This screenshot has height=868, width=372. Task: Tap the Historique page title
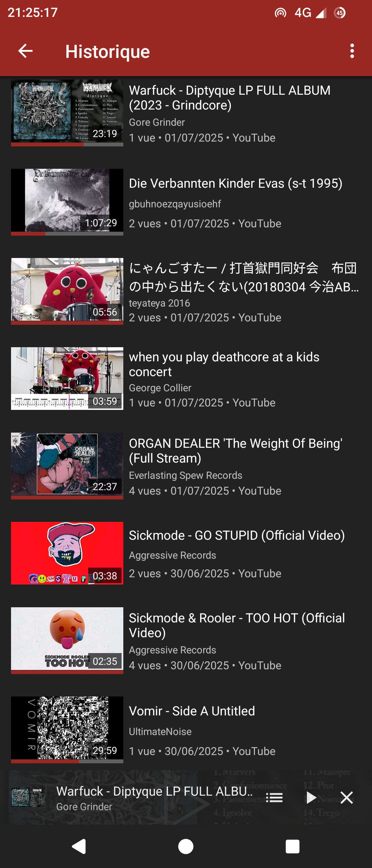pos(107,52)
